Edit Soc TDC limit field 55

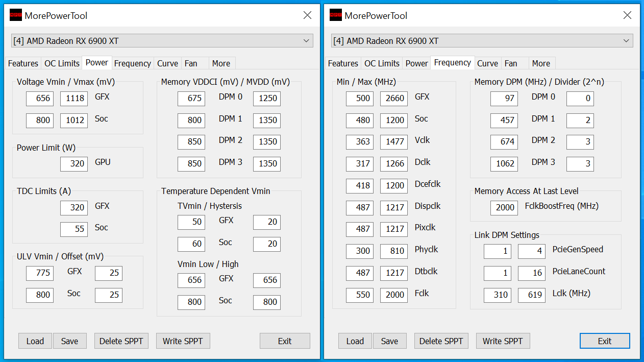pos(74,229)
